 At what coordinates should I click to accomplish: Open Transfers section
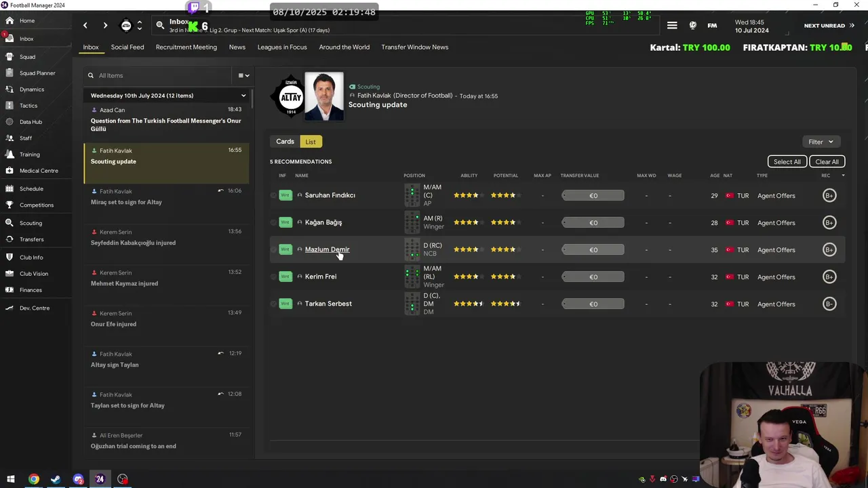(31, 239)
